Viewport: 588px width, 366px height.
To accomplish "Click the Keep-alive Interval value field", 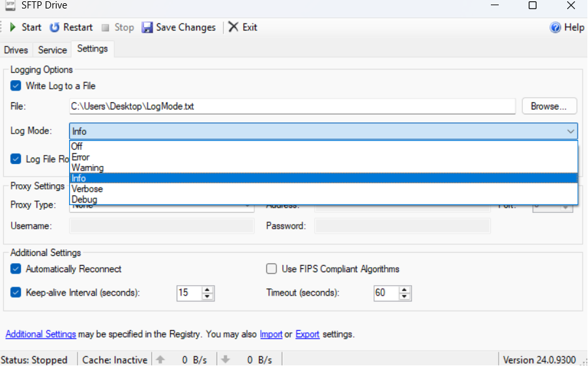I will (x=190, y=292).
